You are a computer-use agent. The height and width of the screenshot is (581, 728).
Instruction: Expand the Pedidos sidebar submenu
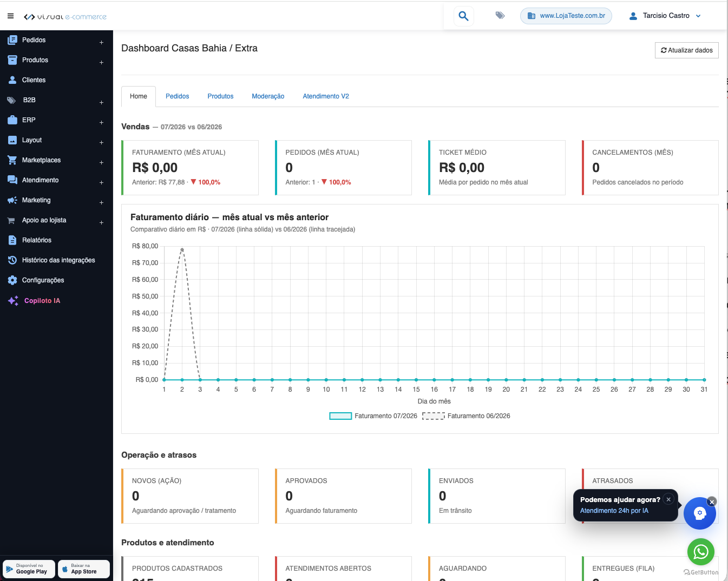pos(101,43)
